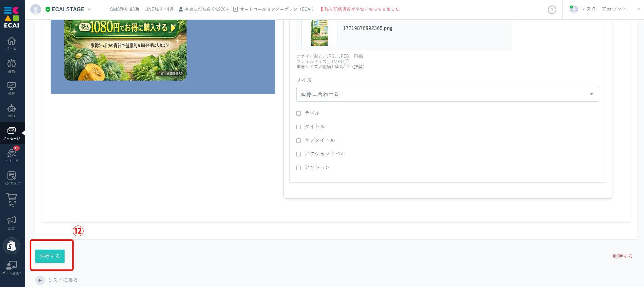Expand the サイズ dropdown 画像に合わせる
The width and height of the screenshot is (644, 287).
pyautogui.click(x=447, y=94)
